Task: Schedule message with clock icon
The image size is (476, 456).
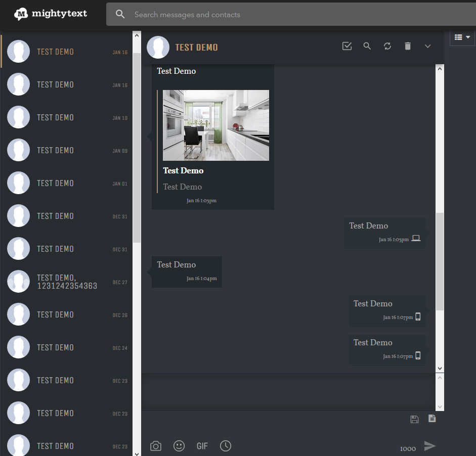Action: (x=226, y=446)
